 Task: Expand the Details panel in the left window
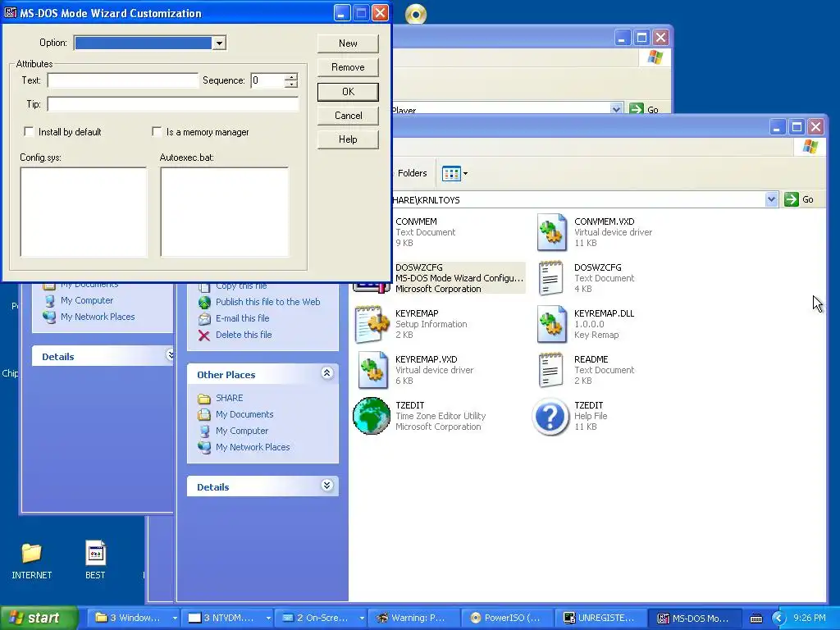click(170, 354)
